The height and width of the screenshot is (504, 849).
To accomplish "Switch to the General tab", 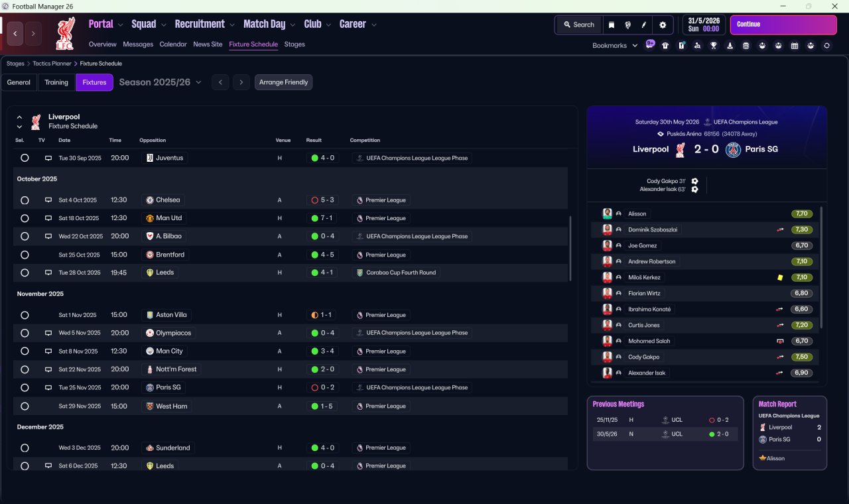I will coord(19,82).
